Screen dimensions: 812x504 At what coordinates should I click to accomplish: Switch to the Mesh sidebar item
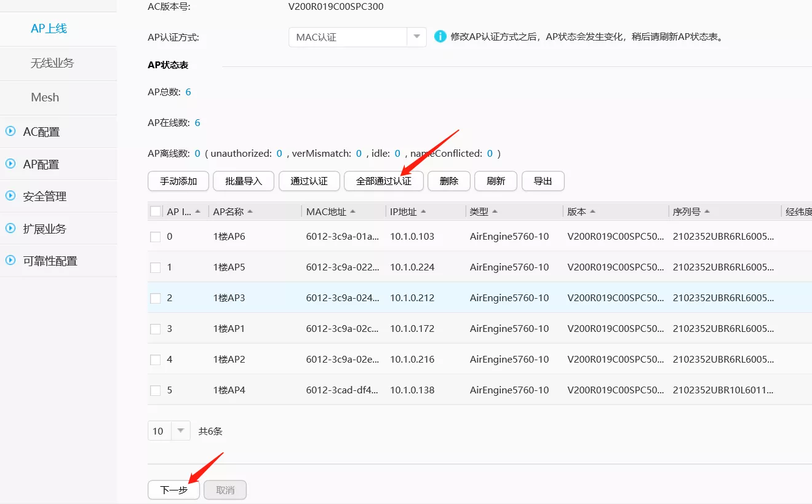point(45,98)
